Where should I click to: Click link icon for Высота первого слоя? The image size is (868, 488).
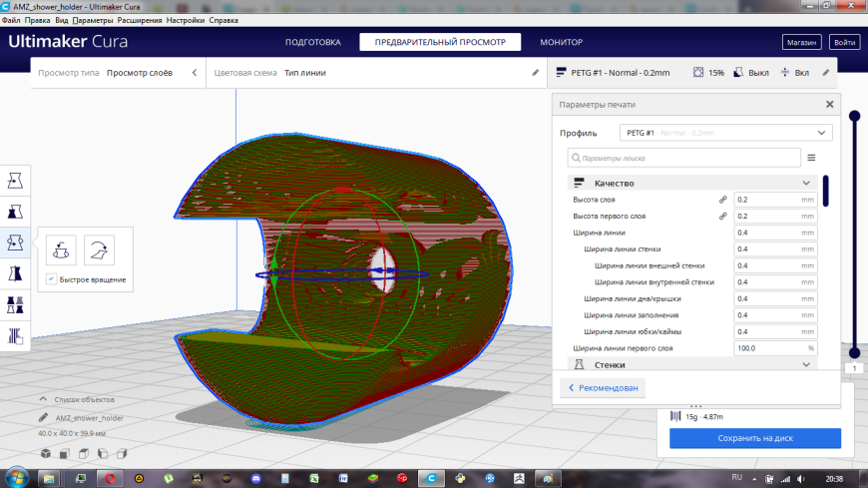pyautogui.click(x=723, y=216)
